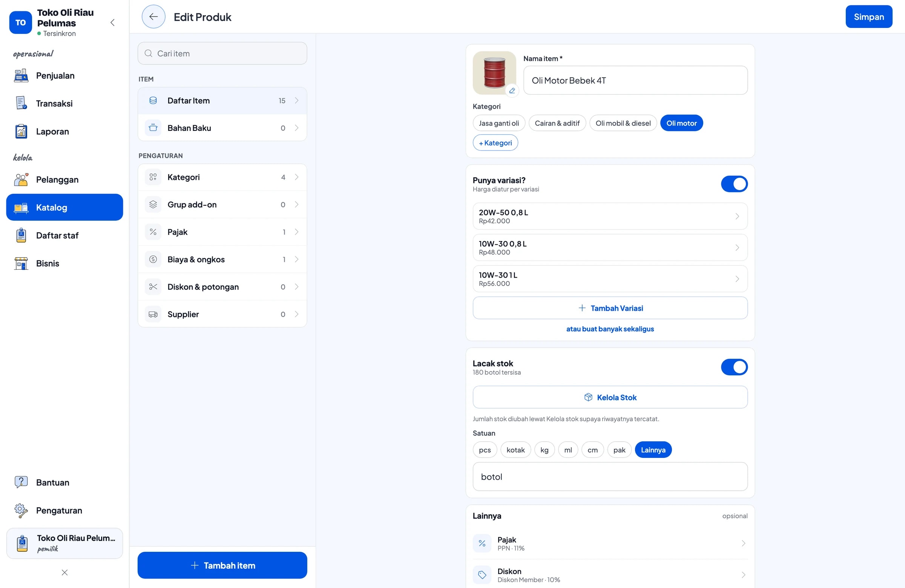Go to Bahan Baku list
Viewport: 905px width, 588px height.
pos(222,128)
